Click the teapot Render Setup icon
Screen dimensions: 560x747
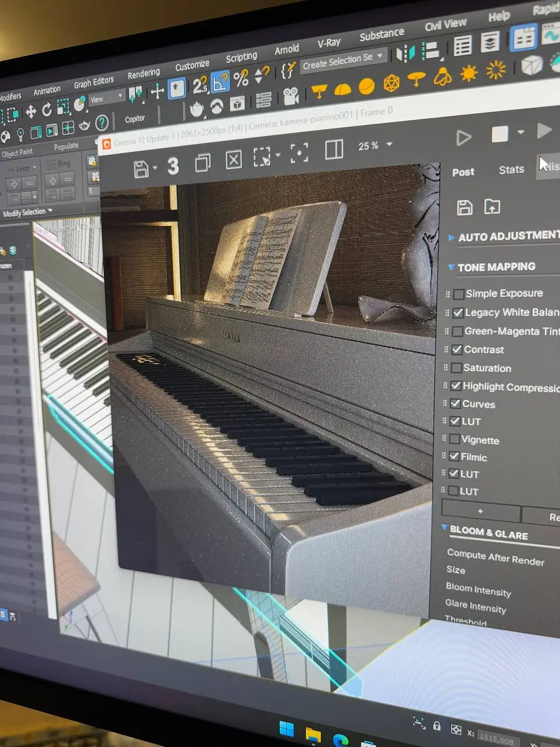pyautogui.click(x=197, y=109)
